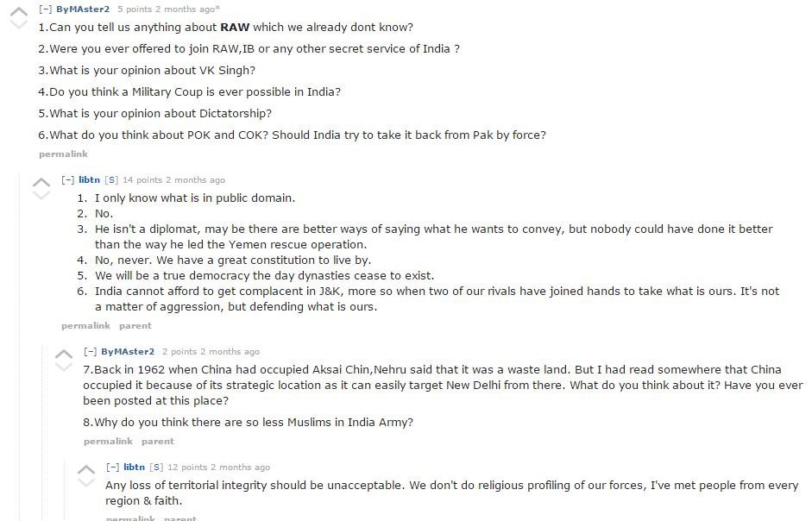Downvote libtn's 14-point numbered reply
The image size is (812, 521).
coord(41,195)
